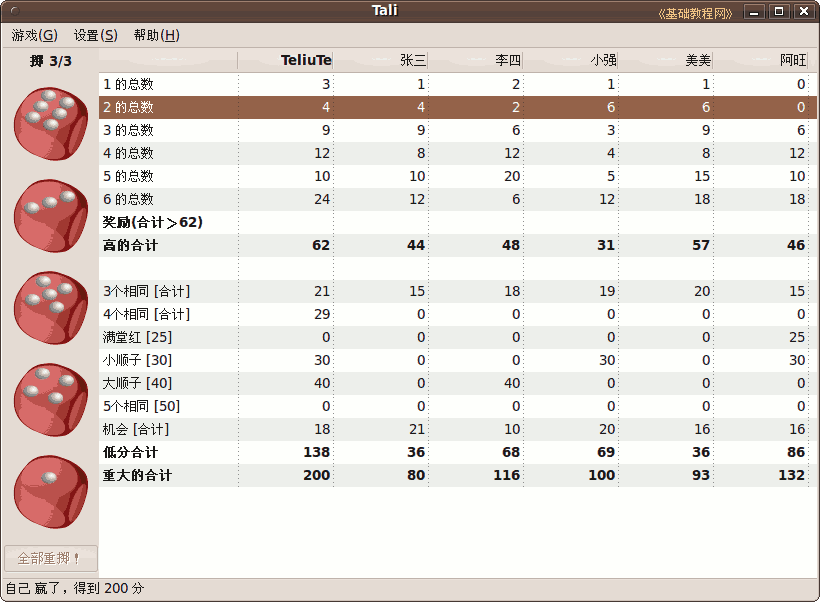
Task: Click TeliuTe's lower total 138
Action: coord(317,452)
